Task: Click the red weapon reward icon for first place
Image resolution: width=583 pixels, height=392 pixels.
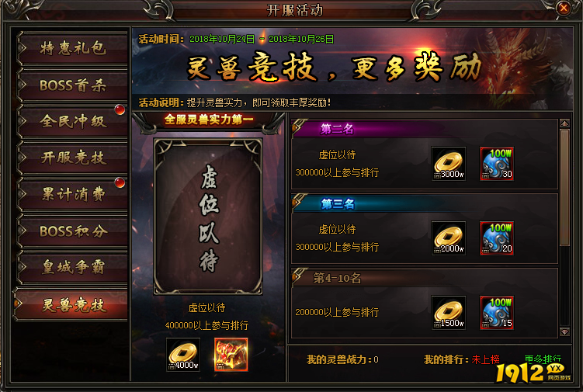Action: [x=231, y=355]
